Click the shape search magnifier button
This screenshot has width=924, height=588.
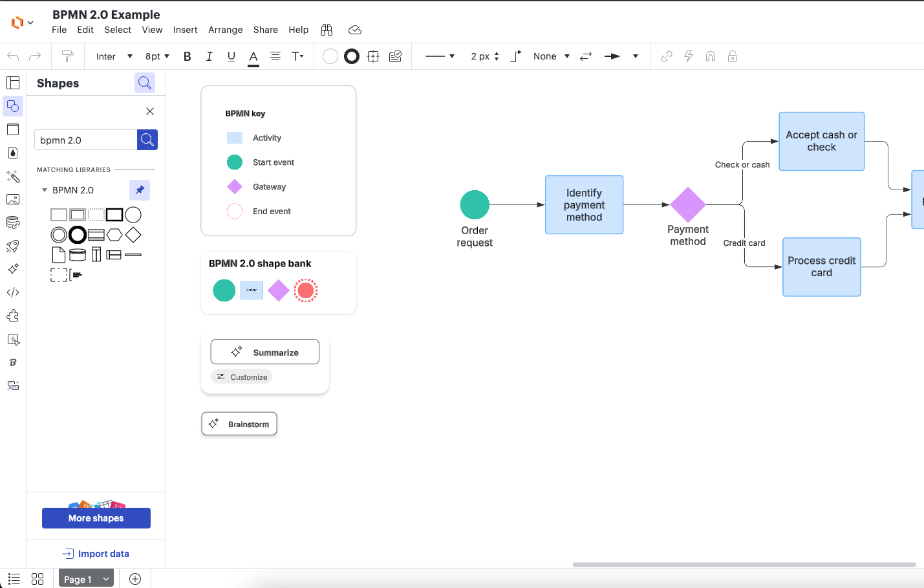(x=147, y=140)
